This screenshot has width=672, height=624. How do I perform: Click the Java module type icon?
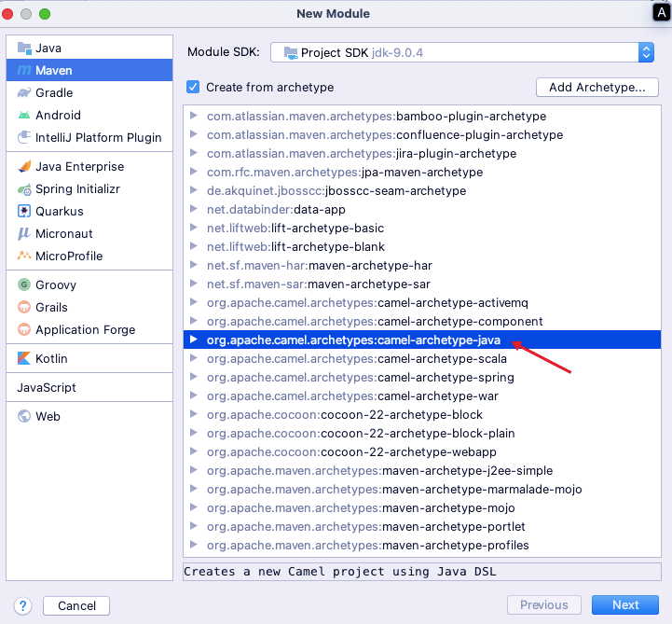(x=24, y=48)
